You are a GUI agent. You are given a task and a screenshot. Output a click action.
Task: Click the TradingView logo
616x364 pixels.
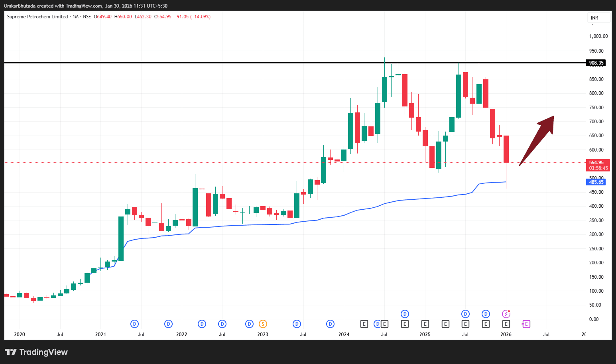36,352
